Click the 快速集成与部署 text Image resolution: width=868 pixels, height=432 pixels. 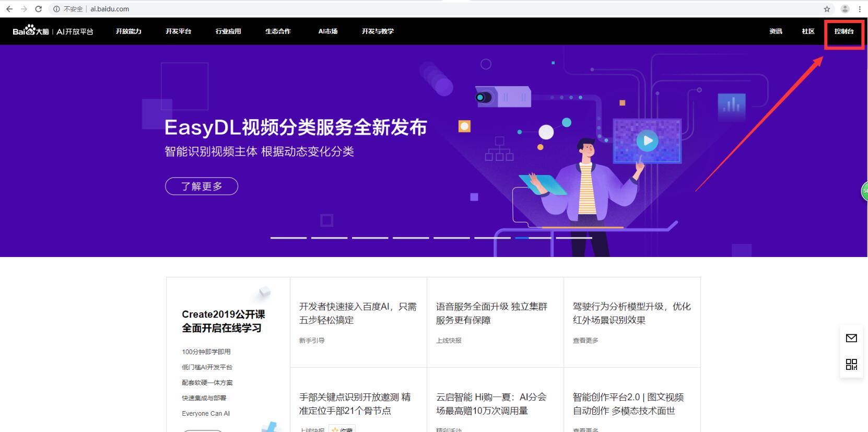204,398
